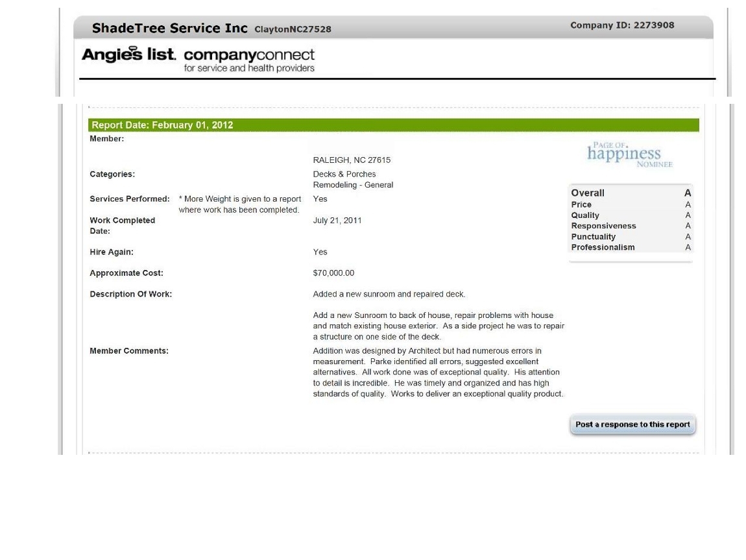The height and width of the screenshot is (560, 746).
Task: Click the green Report Date header bar
Action: pos(393,125)
